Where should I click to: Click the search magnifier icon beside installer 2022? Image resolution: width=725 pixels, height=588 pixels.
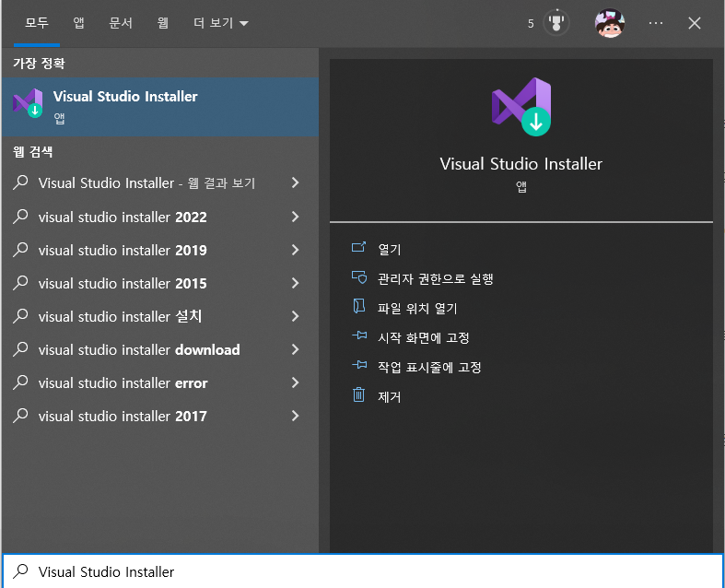pyautogui.click(x=20, y=217)
